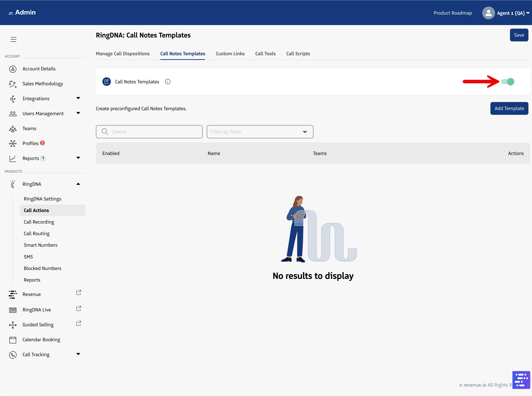The height and width of the screenshot is (396, 532).
Task: Click the Add Template button
Action: [x=509, y=109]
